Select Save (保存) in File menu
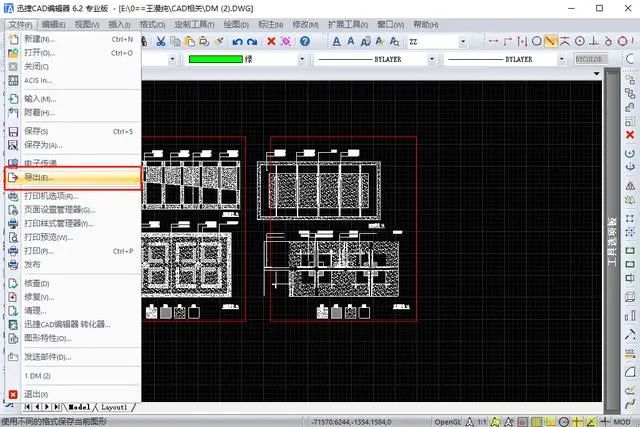Image resolution: width=640 pixels, height=427 pixels. 73,131
